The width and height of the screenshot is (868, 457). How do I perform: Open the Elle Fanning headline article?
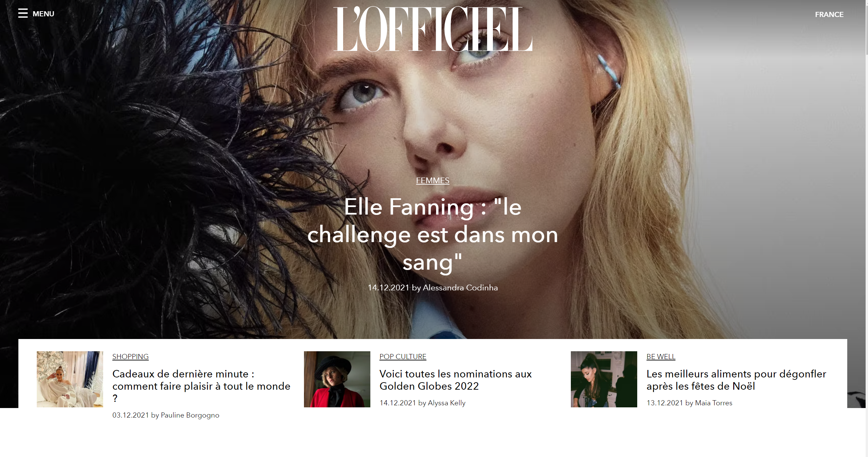pyautogui.click(x=433, y=234)
